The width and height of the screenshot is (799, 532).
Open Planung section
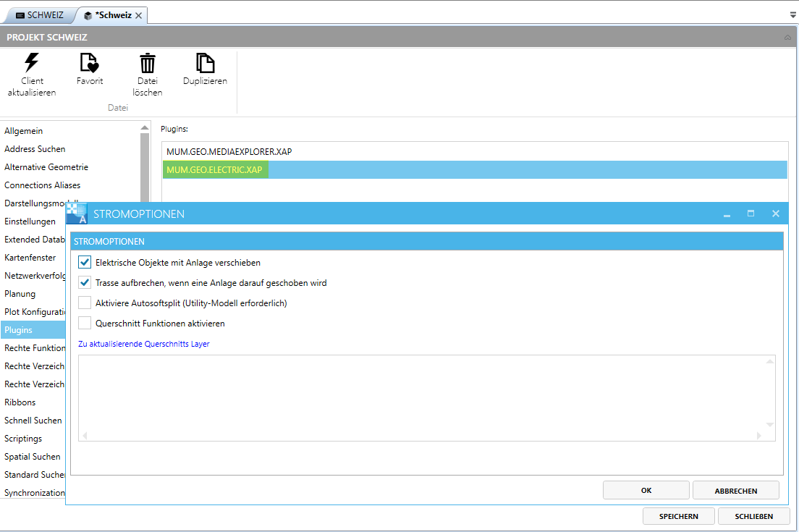point(20,294)
